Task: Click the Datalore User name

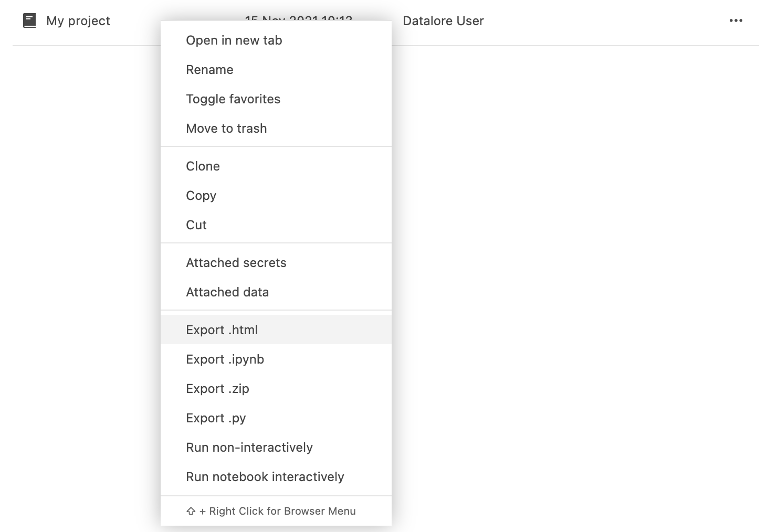Action: pos(443,20)
